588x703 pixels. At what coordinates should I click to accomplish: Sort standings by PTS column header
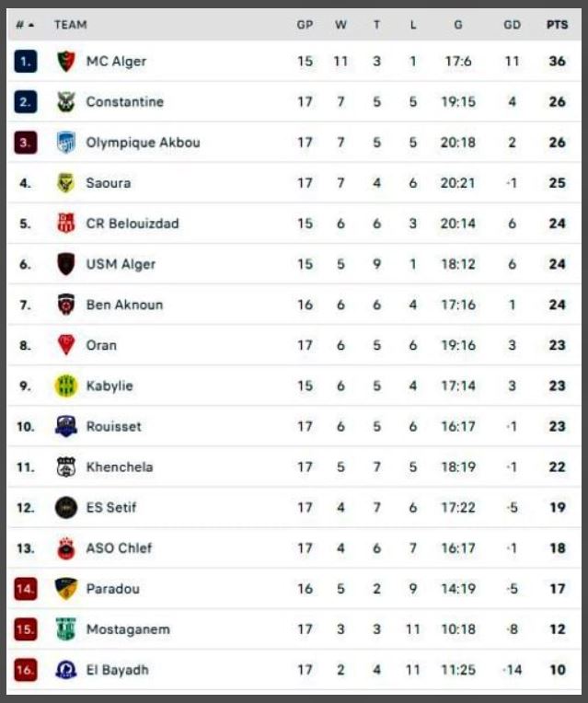pos(557,25)
